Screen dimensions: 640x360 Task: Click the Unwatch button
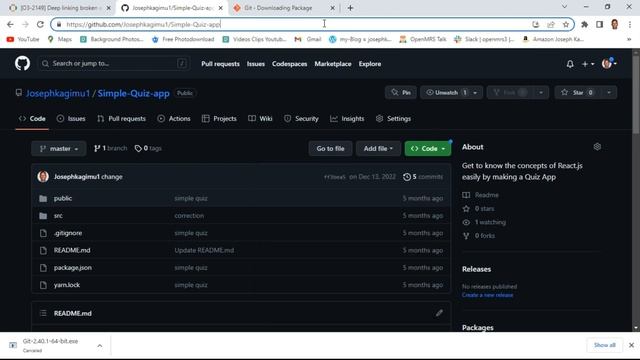click(447, 93)
